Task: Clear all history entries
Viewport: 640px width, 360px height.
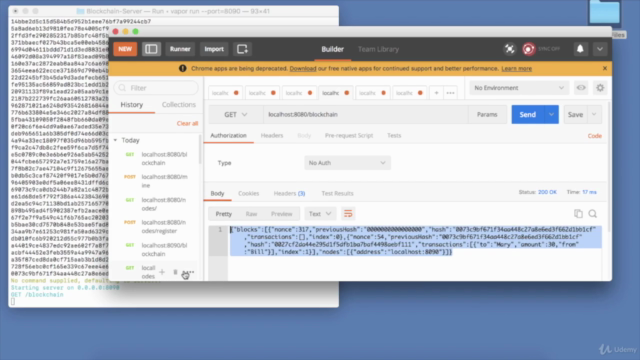Action: 187,123
